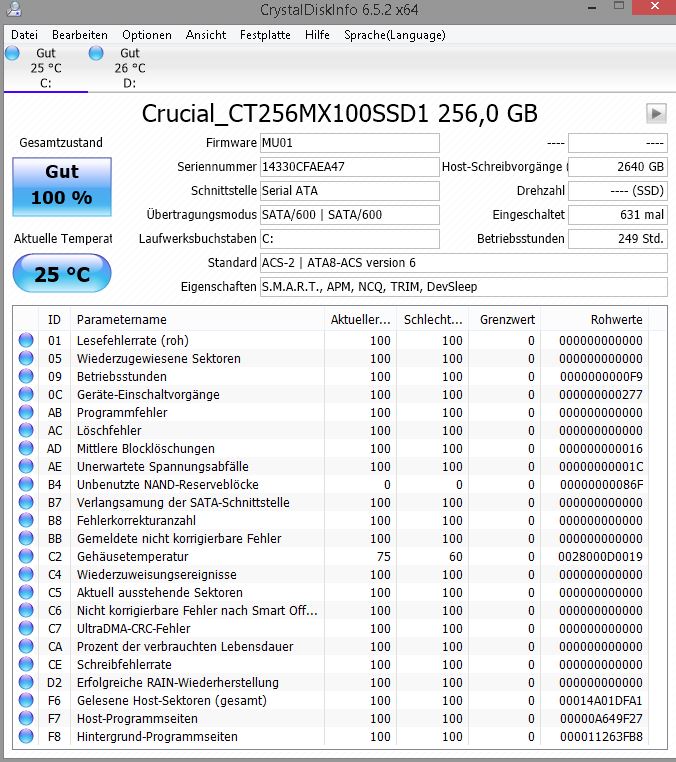The width and height of the screenshot is (676, 762).
Task: Select the Gelesene Host-Sektoren (gesamt) row text
Action: pyautogui.click(x=172, y=700)
